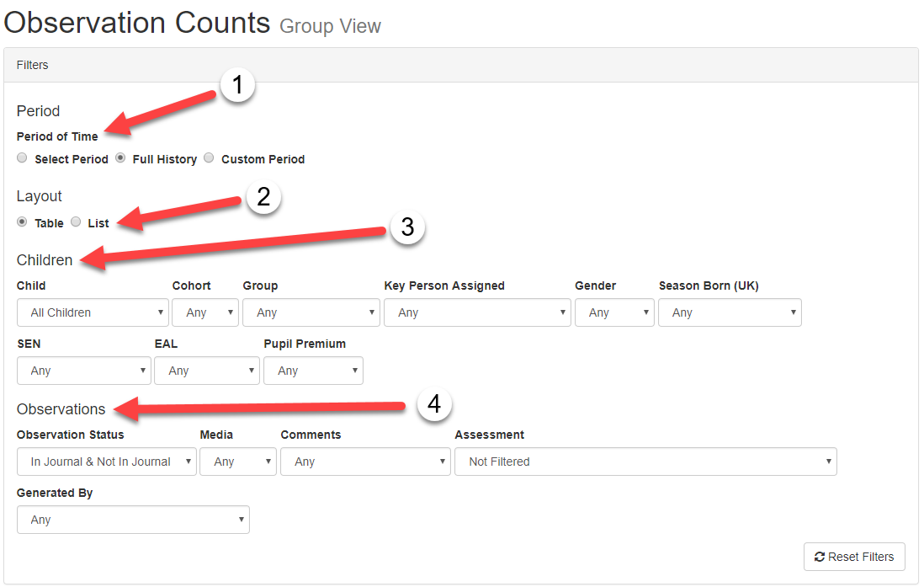Open the Group filter dropdown
The width and height of the screenshot is (924, 587).
[x=311, y=312]
